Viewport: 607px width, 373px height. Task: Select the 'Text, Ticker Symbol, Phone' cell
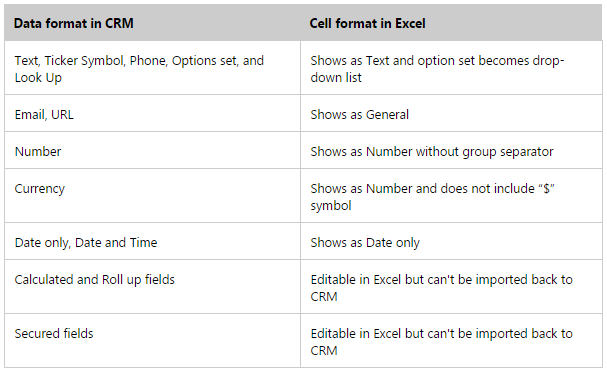152,68
